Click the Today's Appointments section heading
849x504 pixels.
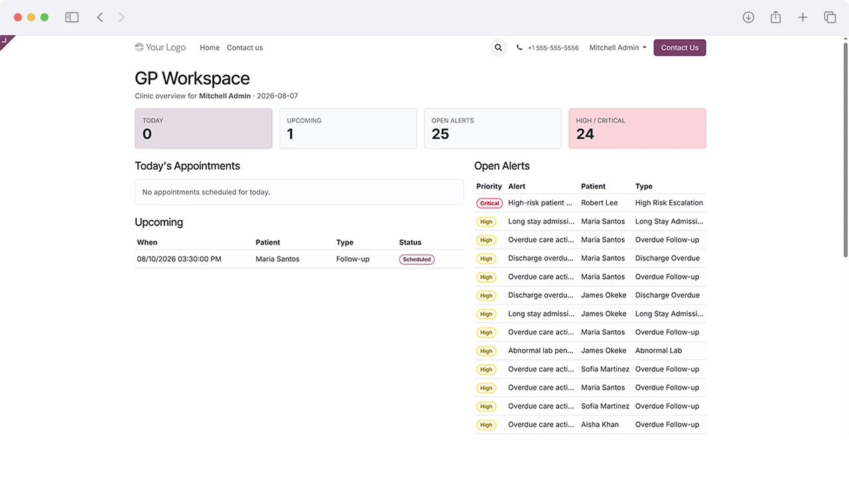tap(187, 166)
